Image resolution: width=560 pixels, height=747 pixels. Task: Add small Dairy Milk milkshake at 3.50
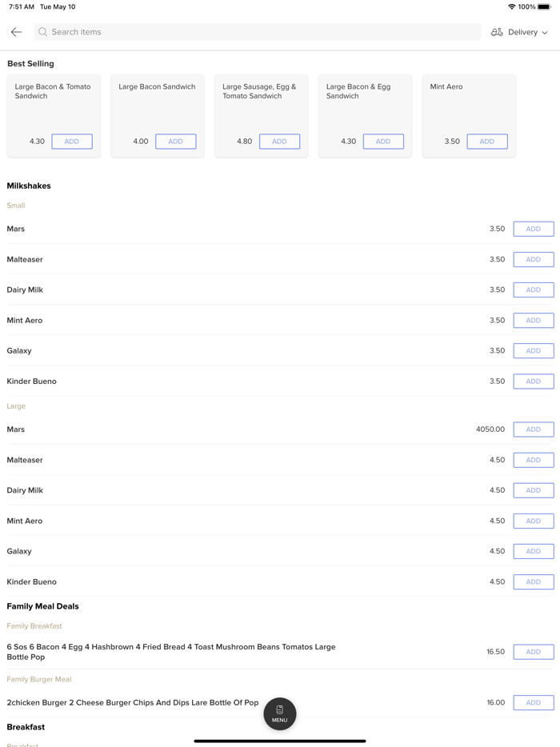(534, 290)
